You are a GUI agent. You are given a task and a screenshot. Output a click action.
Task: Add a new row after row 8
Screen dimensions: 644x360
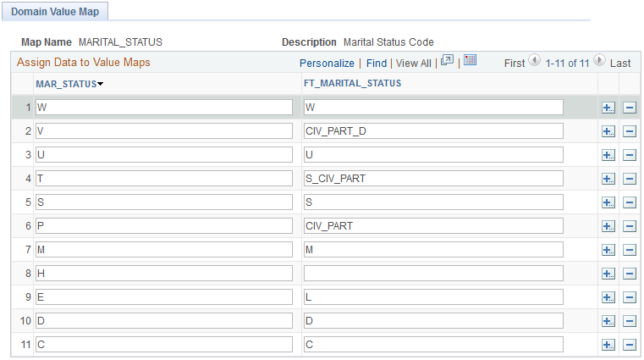click(608, 274)
